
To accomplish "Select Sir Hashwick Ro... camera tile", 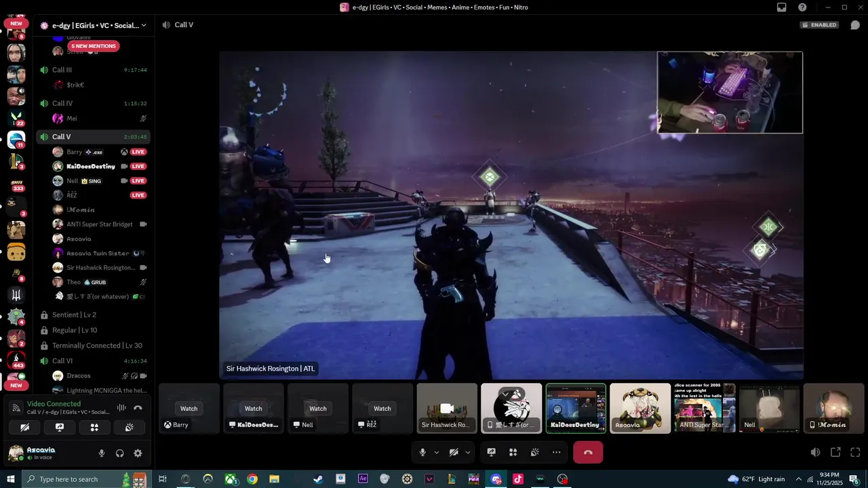I will (447, 409).
